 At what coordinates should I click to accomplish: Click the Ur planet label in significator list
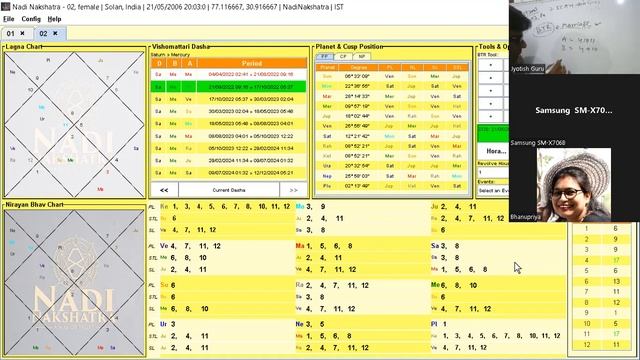pos(164,324)
